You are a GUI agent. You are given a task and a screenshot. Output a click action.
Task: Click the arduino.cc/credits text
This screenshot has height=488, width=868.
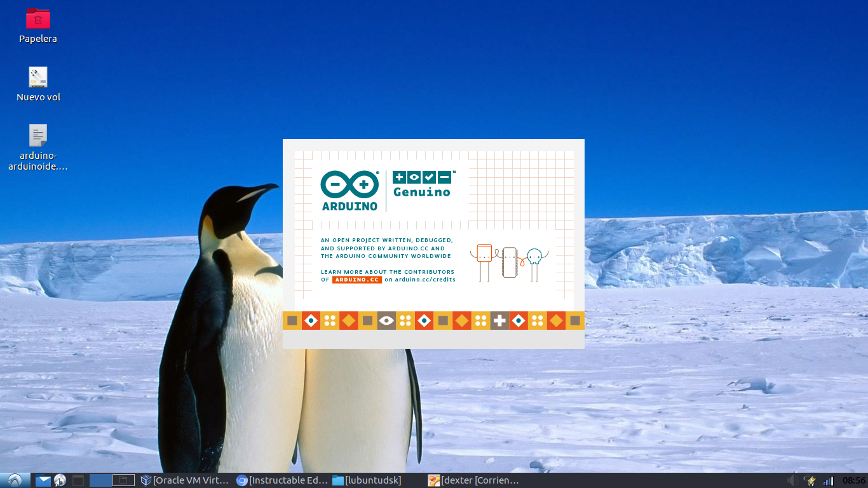(x=425, y=280)
